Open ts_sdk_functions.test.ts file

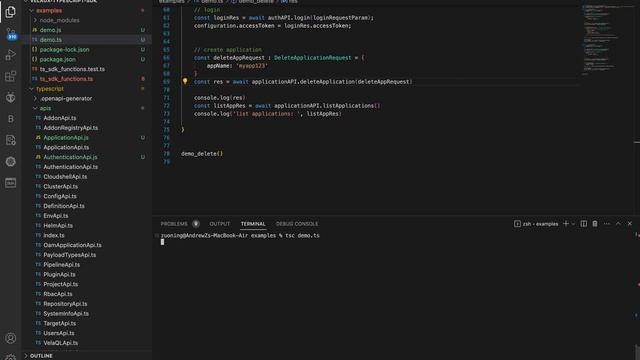(72, 69)
